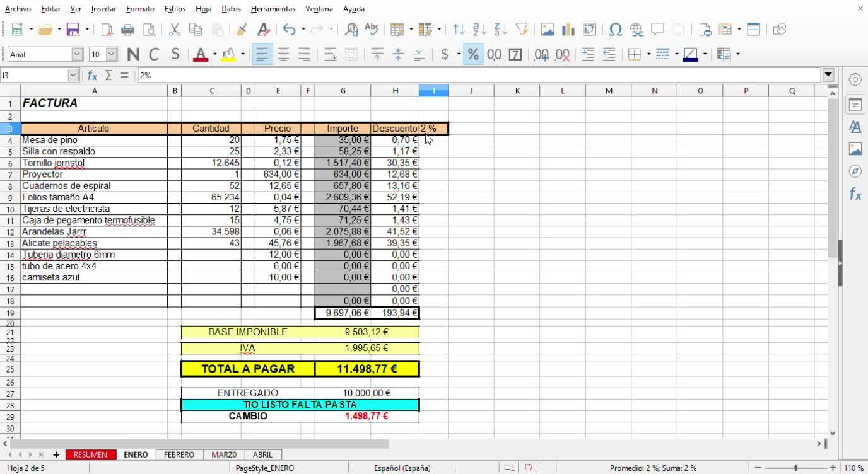868x474 pixels.
Task: Click the zoom out minus button
Action: click(759, 468)
